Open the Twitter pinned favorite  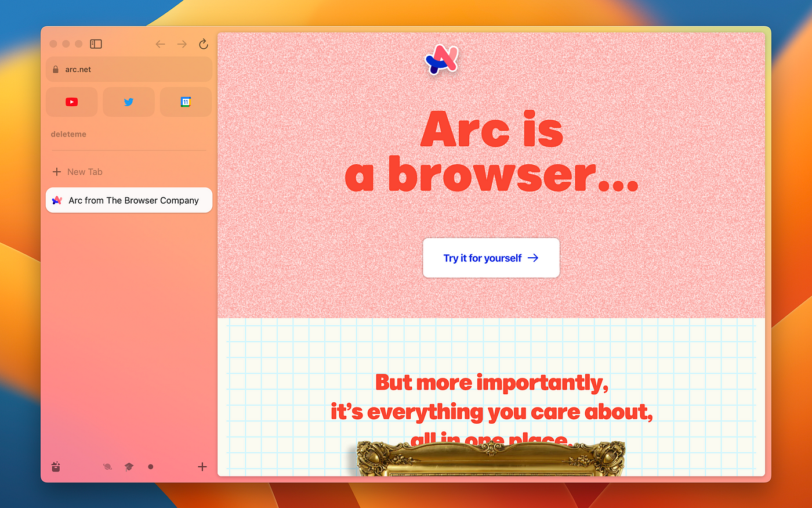pos(129,102)
